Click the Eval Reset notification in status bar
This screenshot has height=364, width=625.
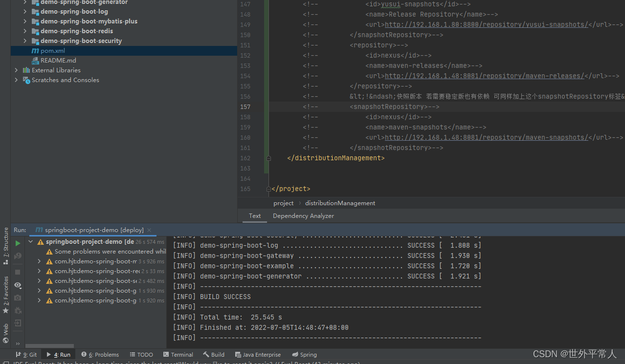(x=186, y=363)
